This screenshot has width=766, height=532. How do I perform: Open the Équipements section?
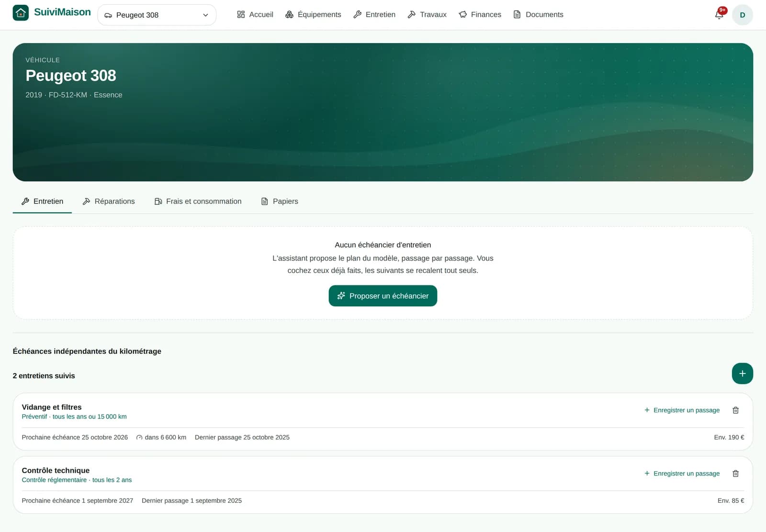pyautogui.click(x=313, y=14)
